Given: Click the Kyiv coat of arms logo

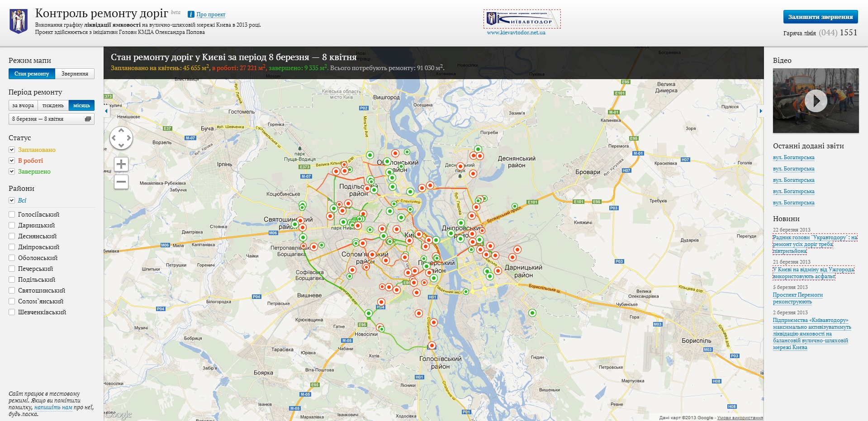Looking at the screenshot, I should (x=19, y=21).
